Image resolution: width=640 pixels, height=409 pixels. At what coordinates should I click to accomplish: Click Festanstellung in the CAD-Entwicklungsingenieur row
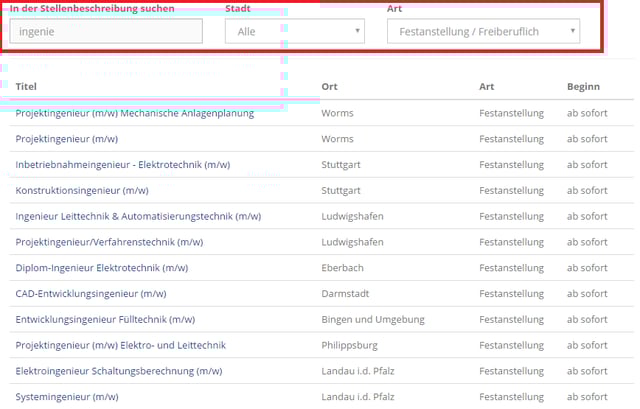511,293
